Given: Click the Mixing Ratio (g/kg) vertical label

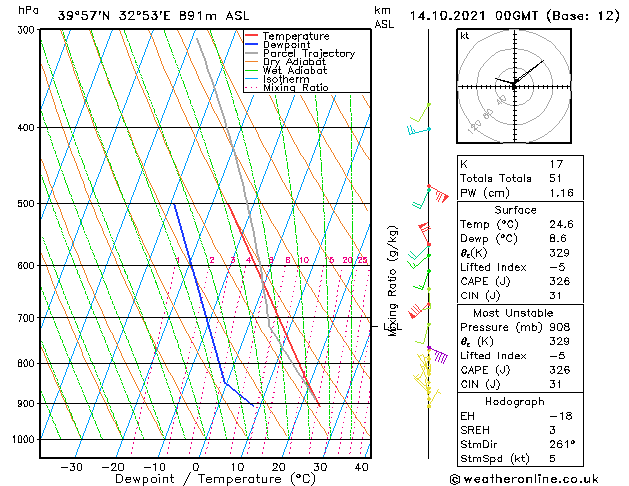Looking at the screenshot, I should (392, 281).
